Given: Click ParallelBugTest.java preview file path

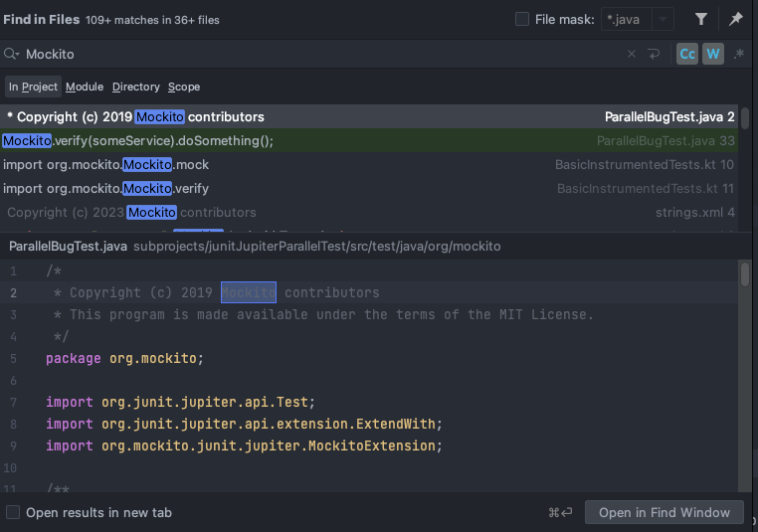Looking at the screenshot, I should 255,246.
